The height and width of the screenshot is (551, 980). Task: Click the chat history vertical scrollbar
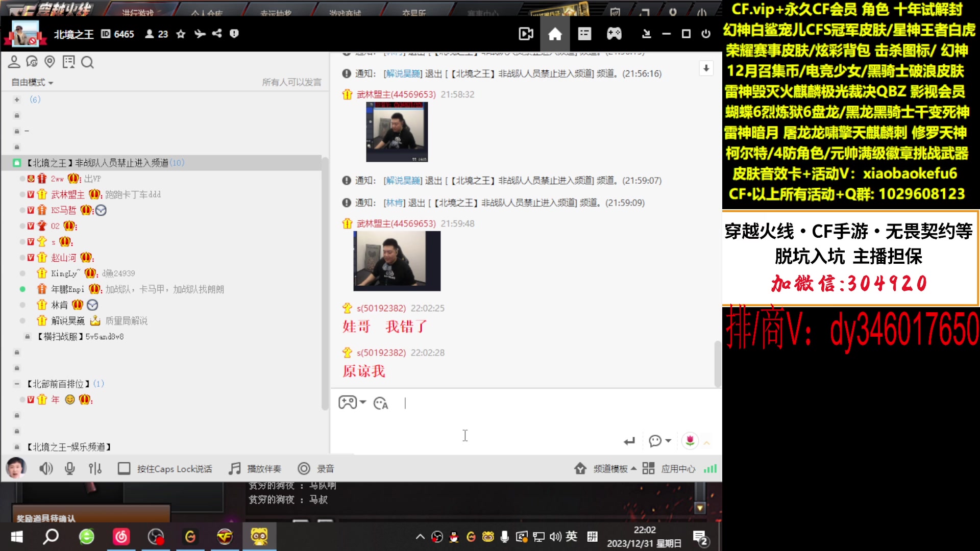point(717,363)
